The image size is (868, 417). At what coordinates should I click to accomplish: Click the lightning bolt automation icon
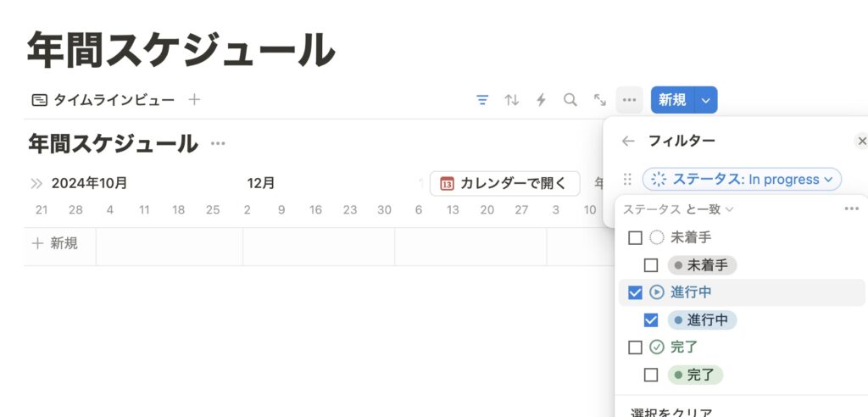click(x=541, y=100)
